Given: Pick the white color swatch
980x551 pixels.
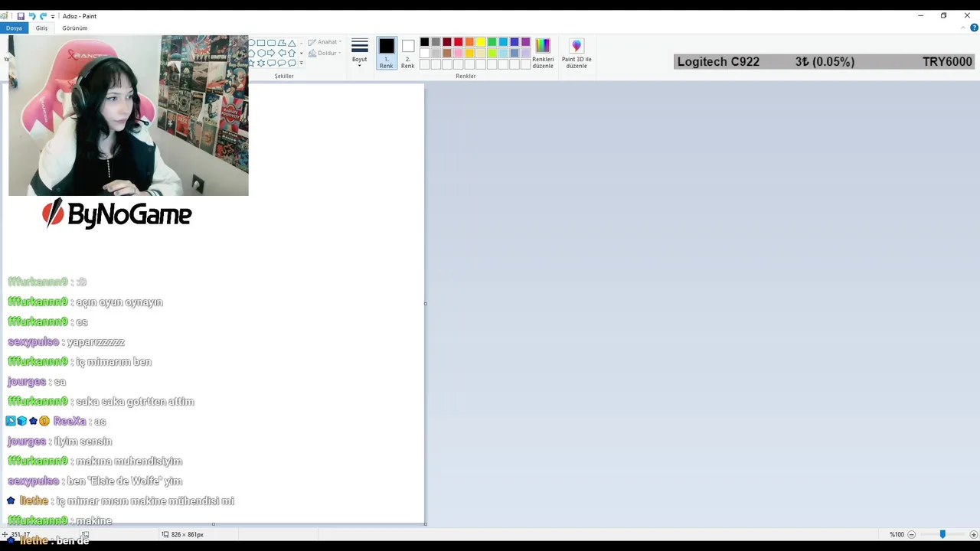Looking at the screenshot, I should pyautogui.click(x=424, y=53).
